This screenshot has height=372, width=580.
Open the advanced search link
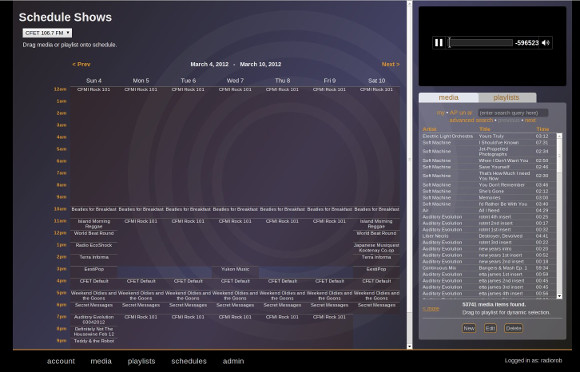[471, 120]
